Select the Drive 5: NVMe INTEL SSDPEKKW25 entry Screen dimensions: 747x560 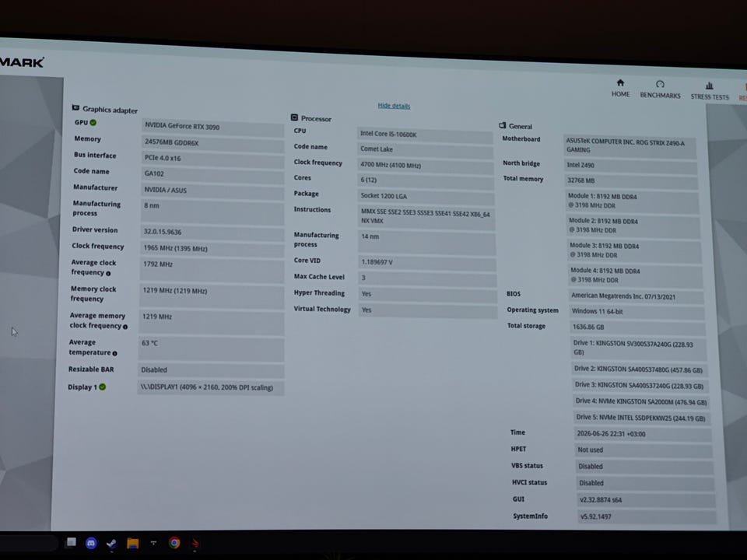(x=642, y=418)
